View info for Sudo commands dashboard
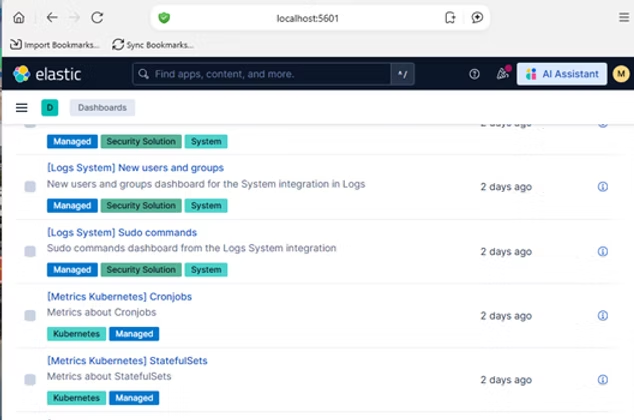 point(602,251)
